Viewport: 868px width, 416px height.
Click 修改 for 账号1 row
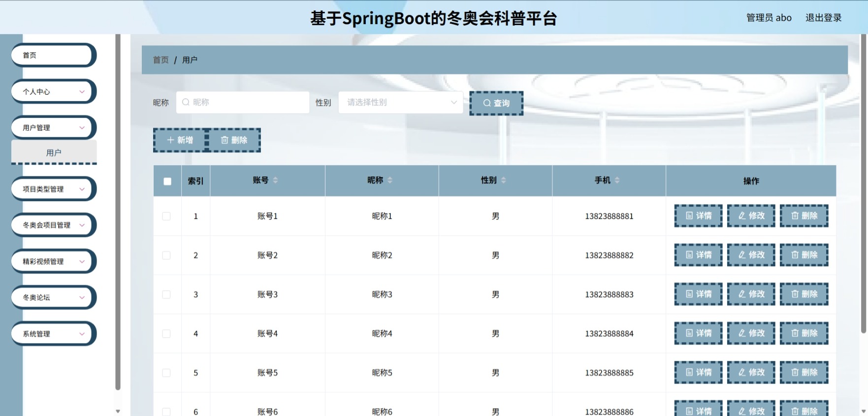751,216
